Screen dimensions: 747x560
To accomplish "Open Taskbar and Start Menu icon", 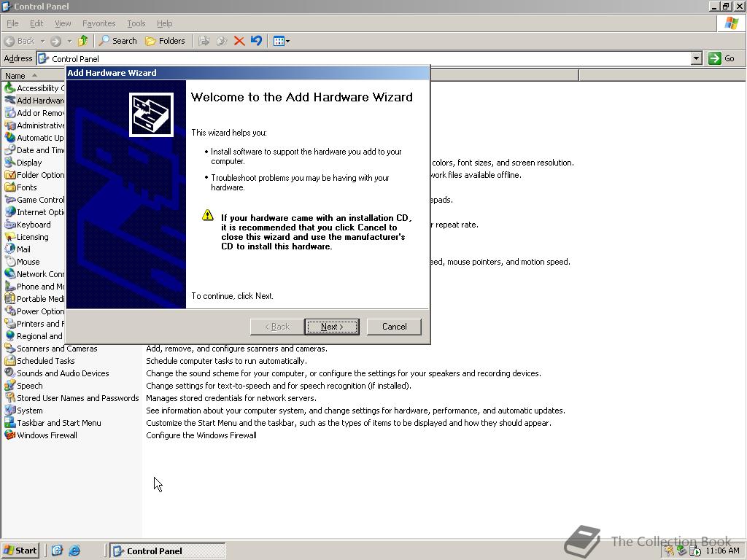I will pos(10,422).
